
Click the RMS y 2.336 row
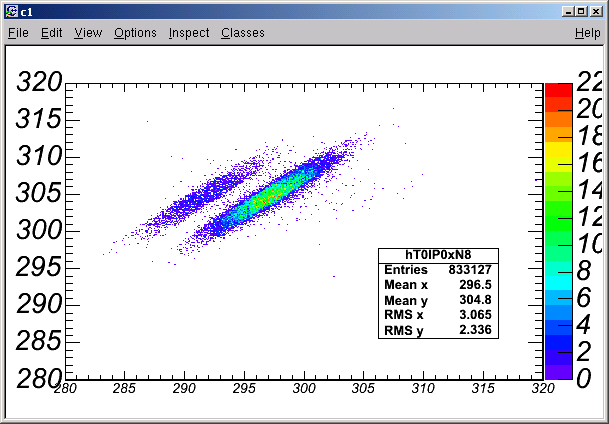(438, 330)
